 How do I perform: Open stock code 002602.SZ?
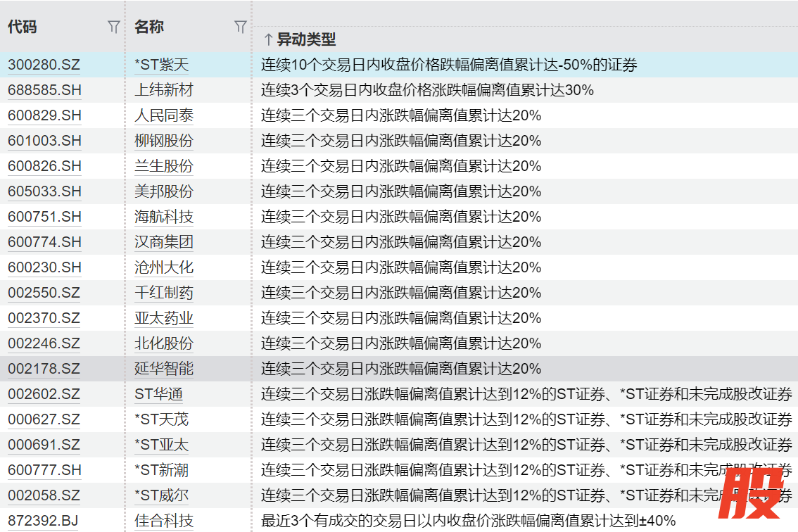44,394
